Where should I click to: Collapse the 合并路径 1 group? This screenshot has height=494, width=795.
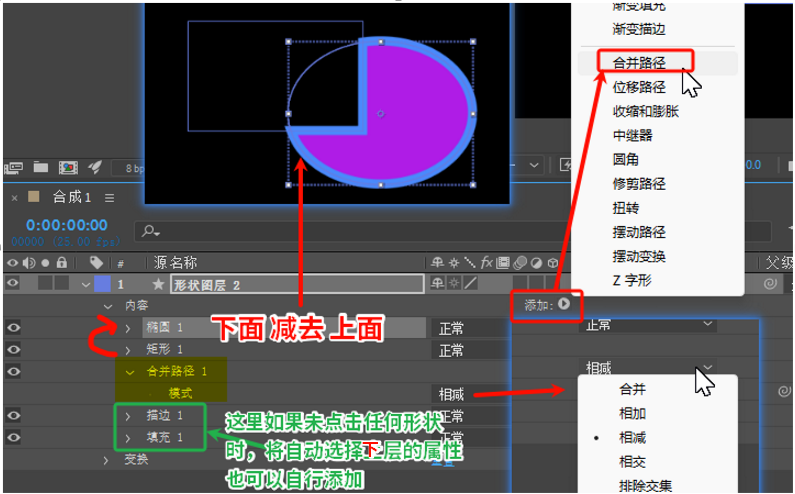click(130, 373)
